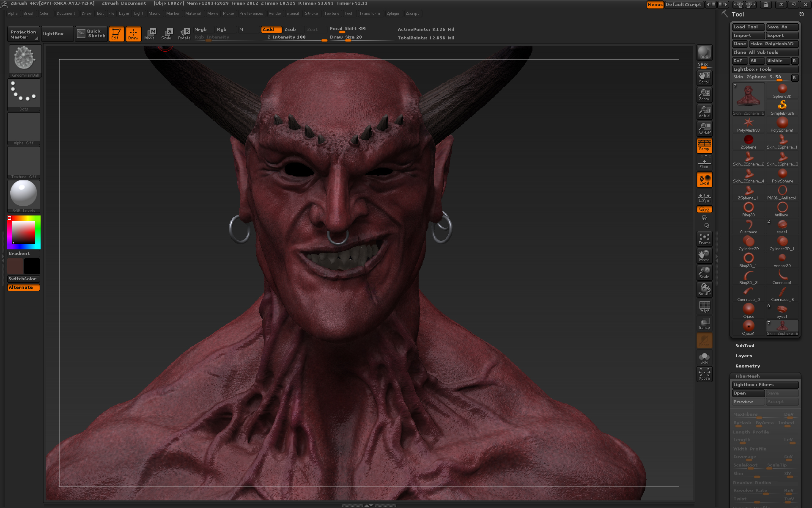This screenshot has height=508, width=812.
Task: Toggle PolyF wireframe display icon
Action: 704,306
